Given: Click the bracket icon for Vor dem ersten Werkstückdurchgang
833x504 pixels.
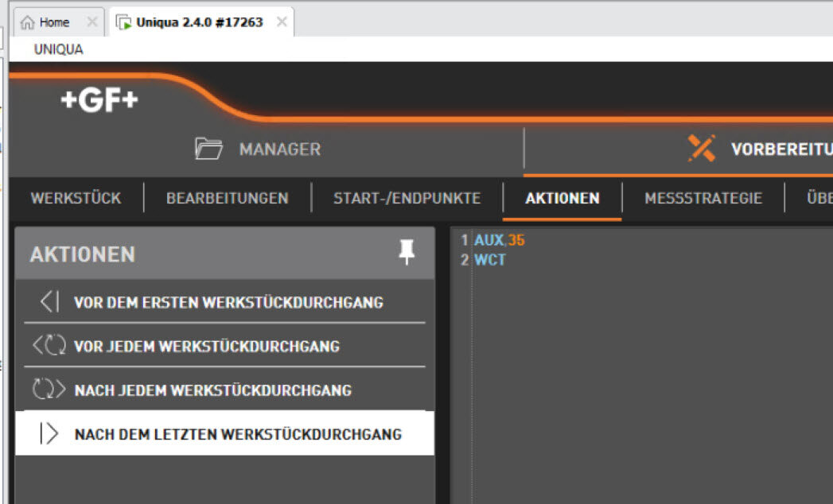Looking at the screenshot, I should point(49,302).
